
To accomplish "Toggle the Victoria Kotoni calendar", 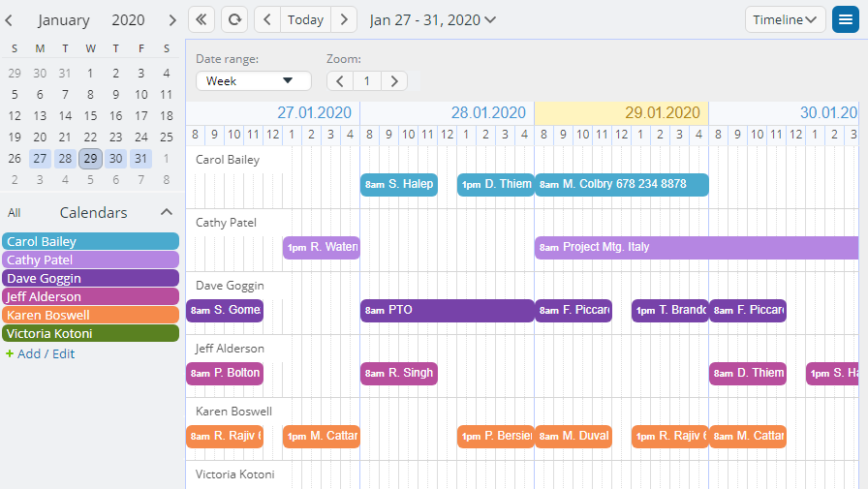I will (91, 333).
